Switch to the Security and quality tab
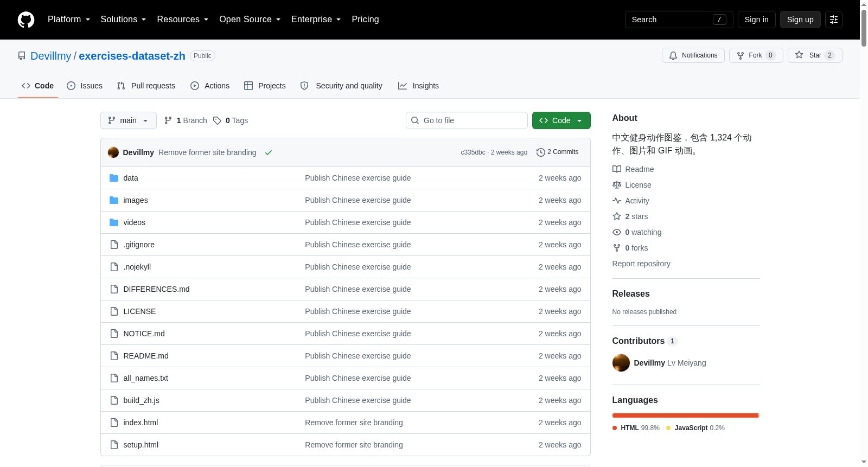Image resolution: width=868 pixels, height=467 pixels. 341,86
